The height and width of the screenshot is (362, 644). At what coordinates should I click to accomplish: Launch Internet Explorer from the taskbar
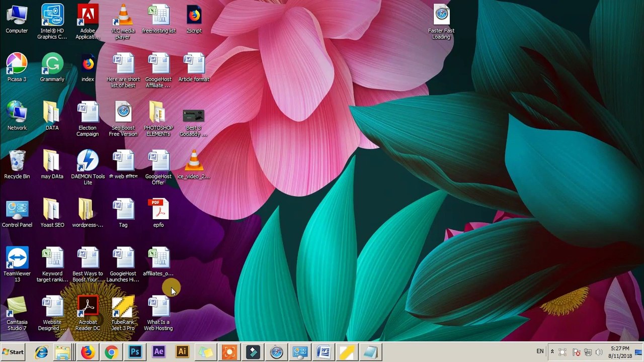pyautogui.click(x=41, y=352)
